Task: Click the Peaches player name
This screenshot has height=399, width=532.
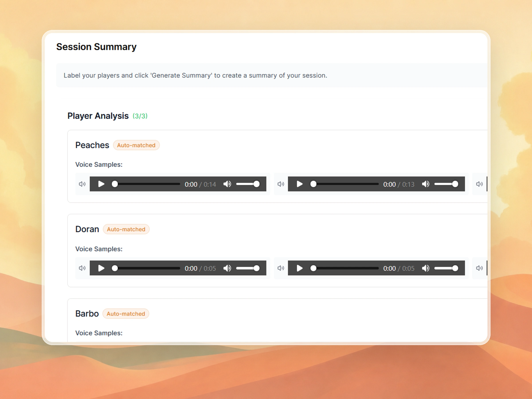Action: tap(92, 145)
